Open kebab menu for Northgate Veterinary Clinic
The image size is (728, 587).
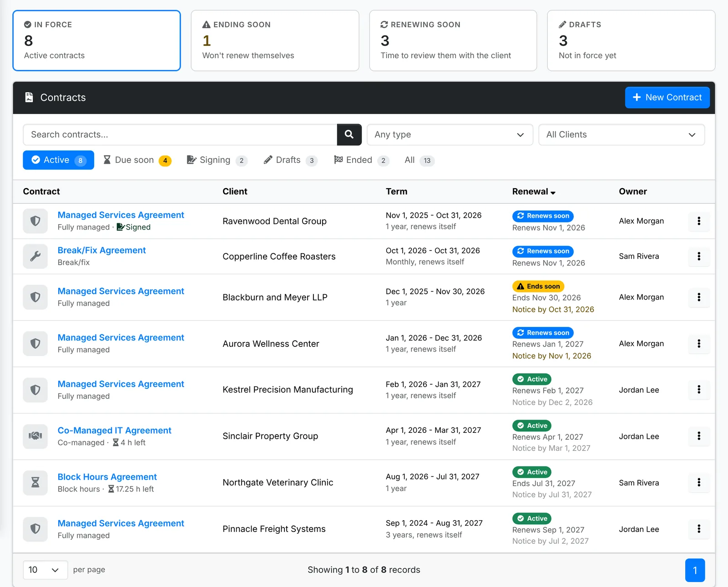tap(699, 482)
